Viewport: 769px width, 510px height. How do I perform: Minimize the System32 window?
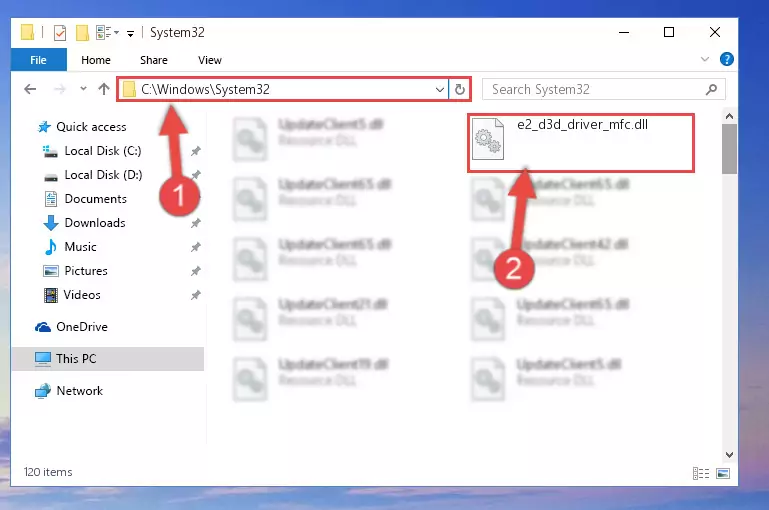[x=624, y=32]
